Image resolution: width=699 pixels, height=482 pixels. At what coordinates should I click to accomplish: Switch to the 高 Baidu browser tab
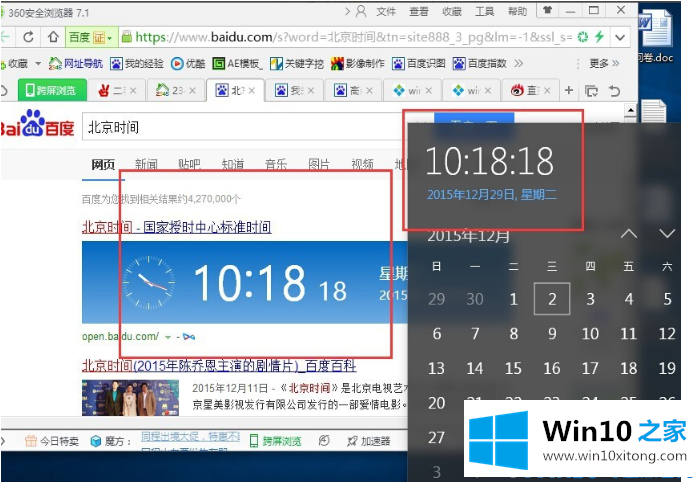click(x=353, y=91)
